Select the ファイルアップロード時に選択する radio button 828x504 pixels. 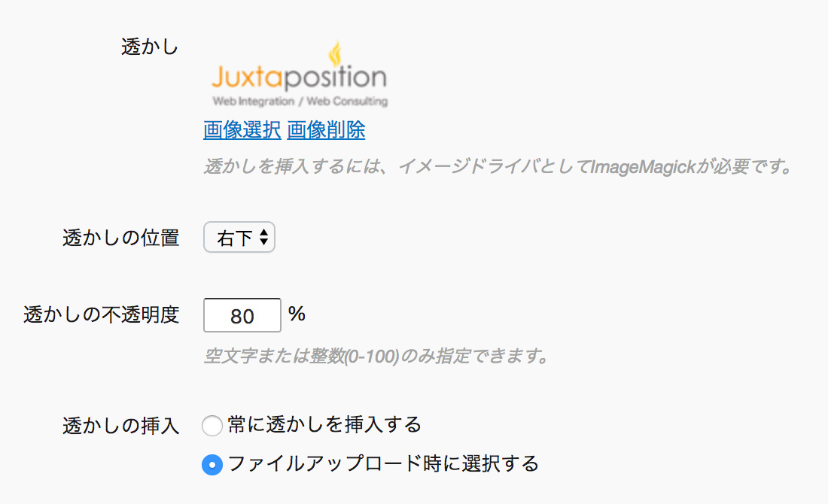(212, 464)
